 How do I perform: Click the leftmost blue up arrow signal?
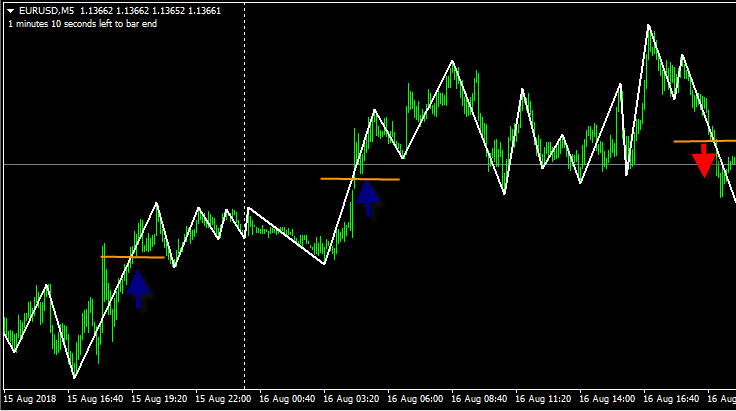coord(139,289)
